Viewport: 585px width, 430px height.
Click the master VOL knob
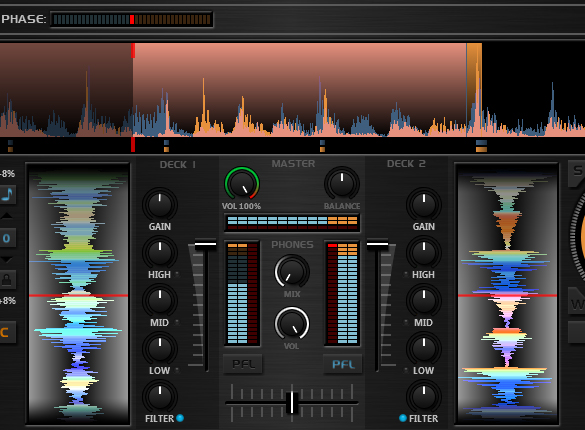click(x=241, y=183)
